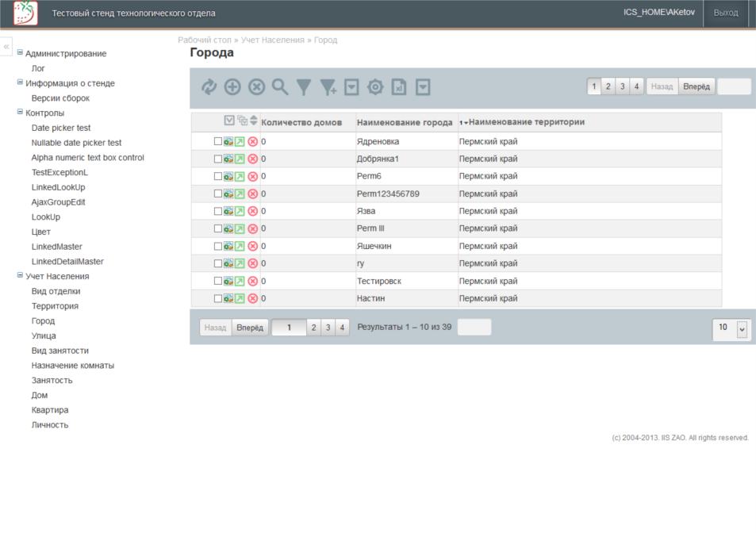Click edit icon for Настин row
The height and width of the screenshot is (533, 756).
(228, 298)
